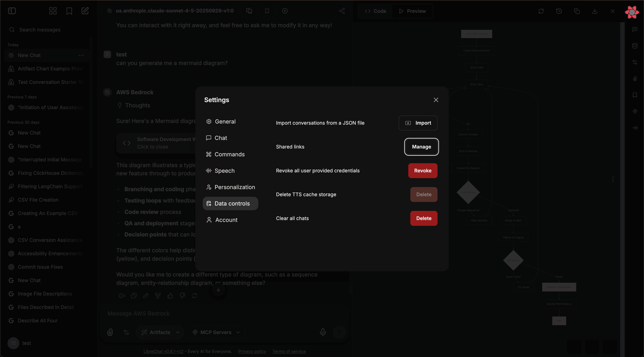644x357 pixels.
Task: Click Manage next to Shared links
Action: (422, 147)
